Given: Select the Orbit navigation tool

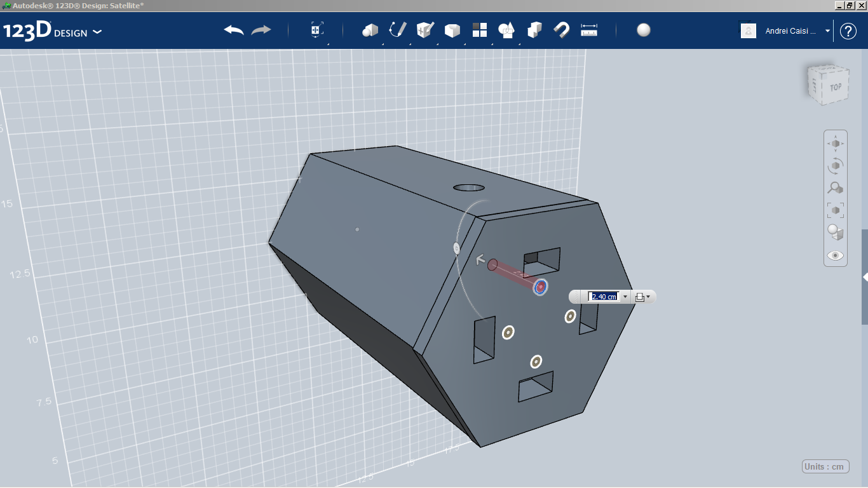Looking at the screenshot, I should (836, 166).
